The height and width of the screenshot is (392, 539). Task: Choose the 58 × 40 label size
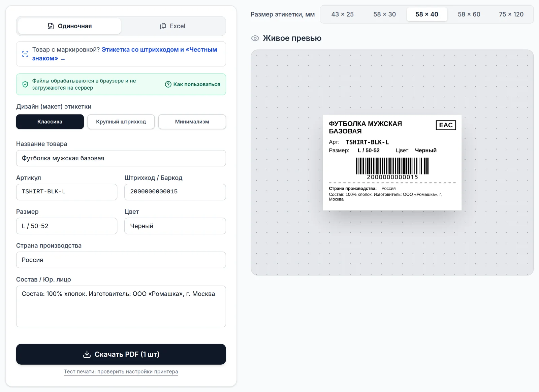pos(427,14)
